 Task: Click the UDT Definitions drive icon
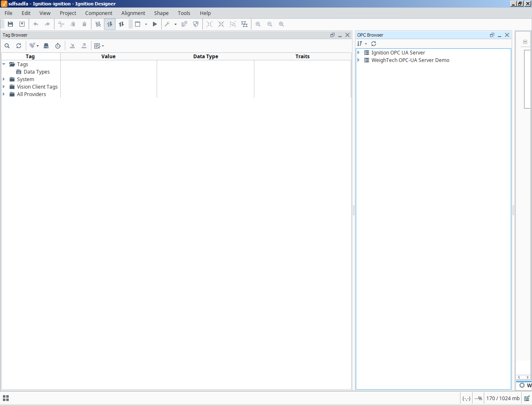point(46,46)
